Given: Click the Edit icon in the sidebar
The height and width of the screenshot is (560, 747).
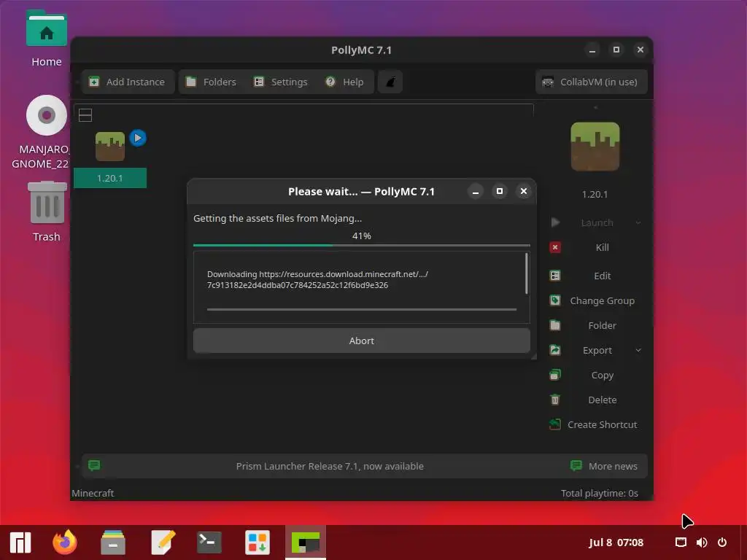Looking at the screenshot, I should [x=555, y=276].
